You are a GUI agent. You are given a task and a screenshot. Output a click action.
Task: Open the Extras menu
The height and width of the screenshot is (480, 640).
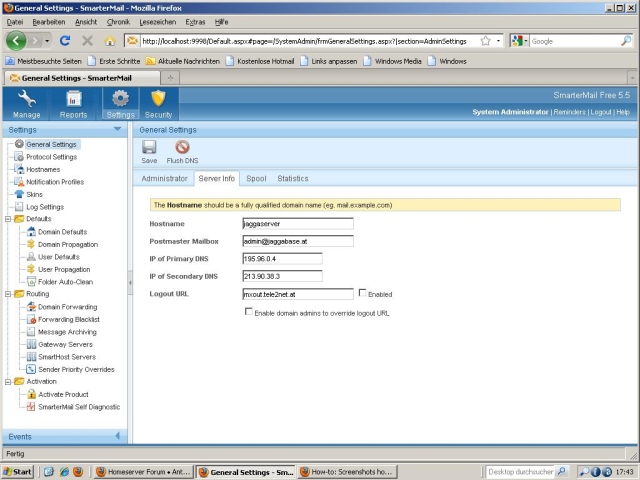pos(195,22)
